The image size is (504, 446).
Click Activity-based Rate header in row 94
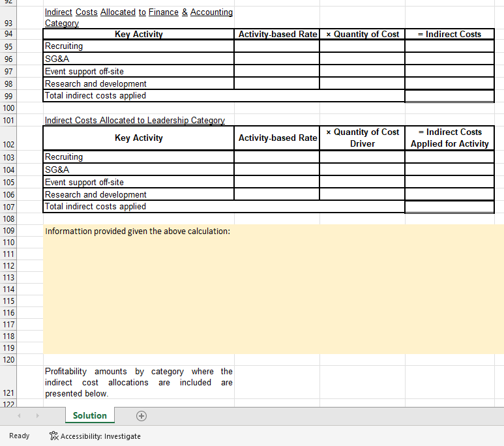click(277, 34)
